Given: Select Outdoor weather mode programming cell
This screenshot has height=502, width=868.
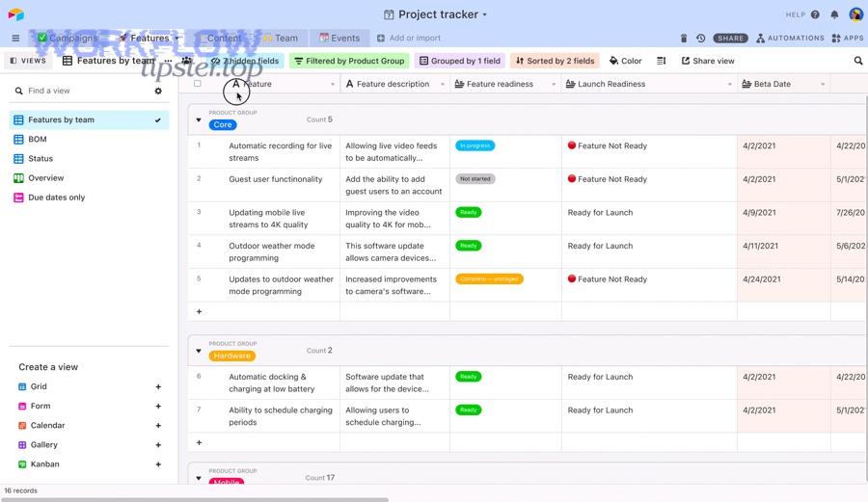Looking at the screenshot, I should click(x=264, y=252).
